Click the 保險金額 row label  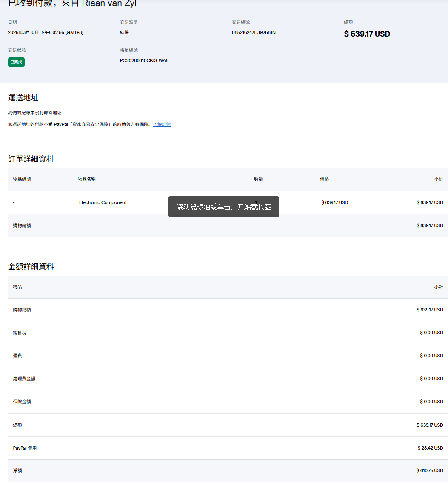(22, 402)
